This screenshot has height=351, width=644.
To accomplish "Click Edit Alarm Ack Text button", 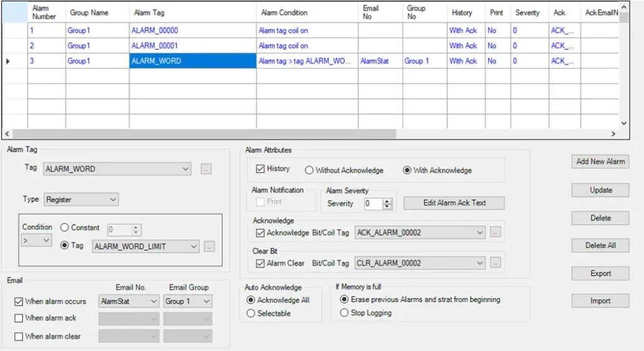I will click(454, 203).
